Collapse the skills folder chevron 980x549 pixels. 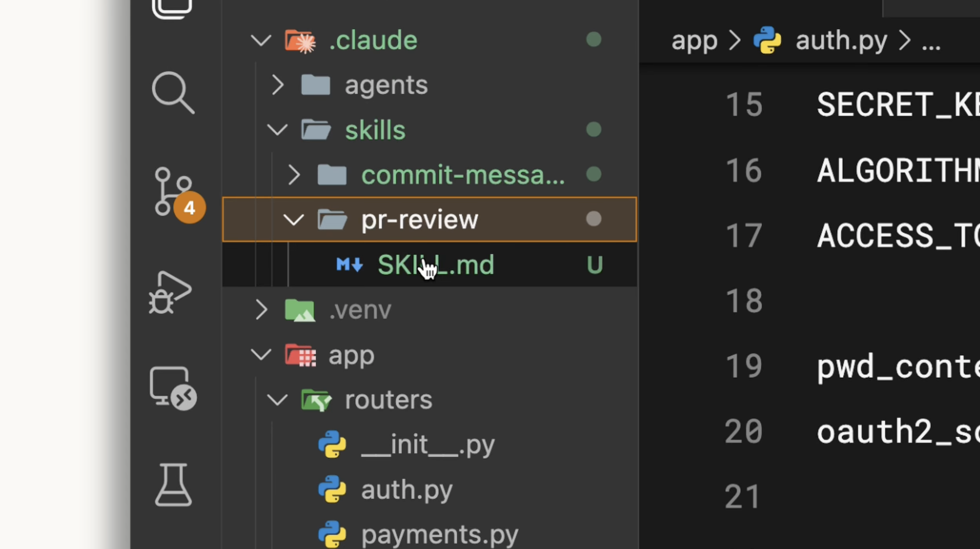click(x=277, y=130)
